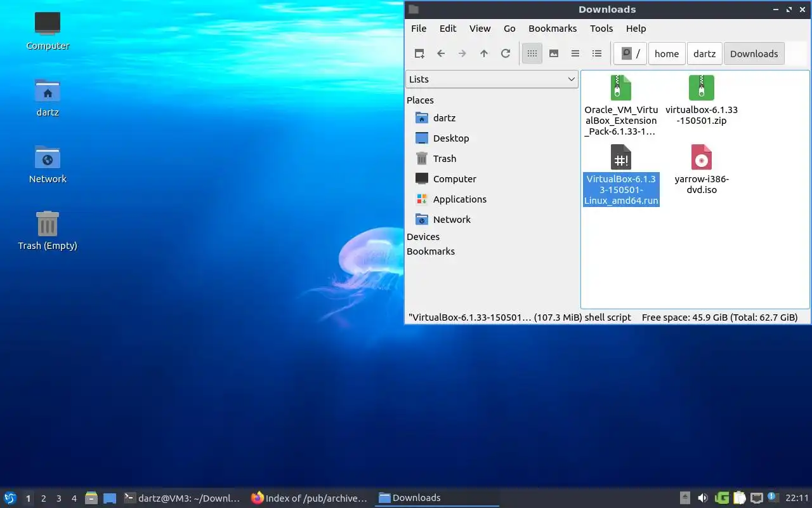Click the green G tray icon
This screenshot has width=812, height=508.
[x=721, y=498]
